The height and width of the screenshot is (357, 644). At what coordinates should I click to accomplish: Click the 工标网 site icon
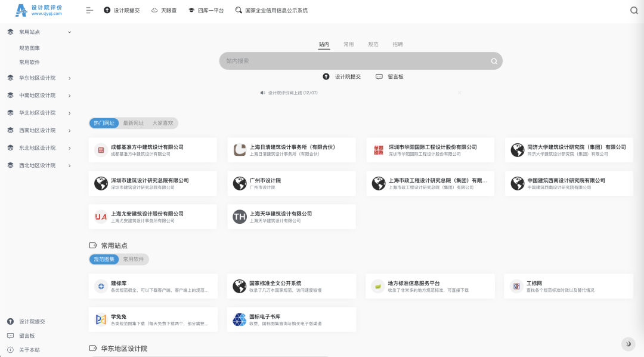tap(516, 287)
